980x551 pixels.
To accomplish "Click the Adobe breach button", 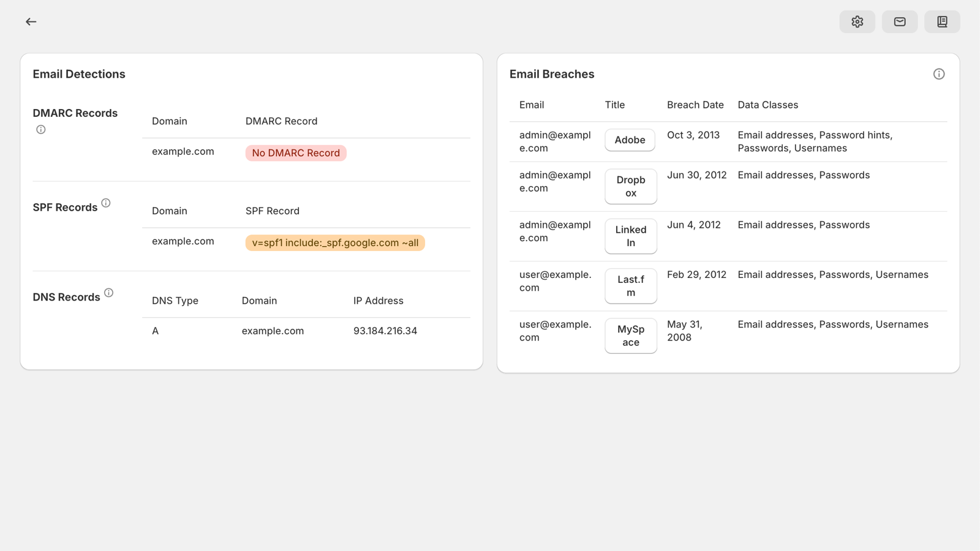I will click(x=630, y=140).
